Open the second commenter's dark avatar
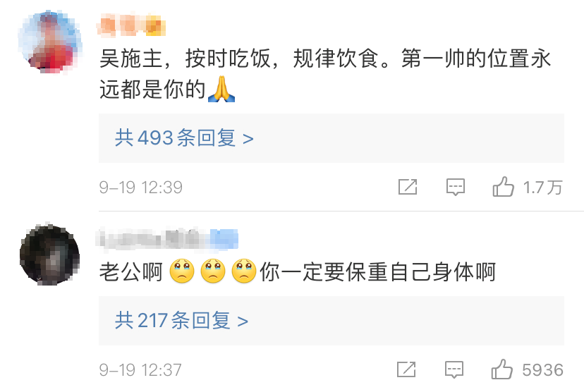This screenshot has height=392, width=584. (49, 255)
